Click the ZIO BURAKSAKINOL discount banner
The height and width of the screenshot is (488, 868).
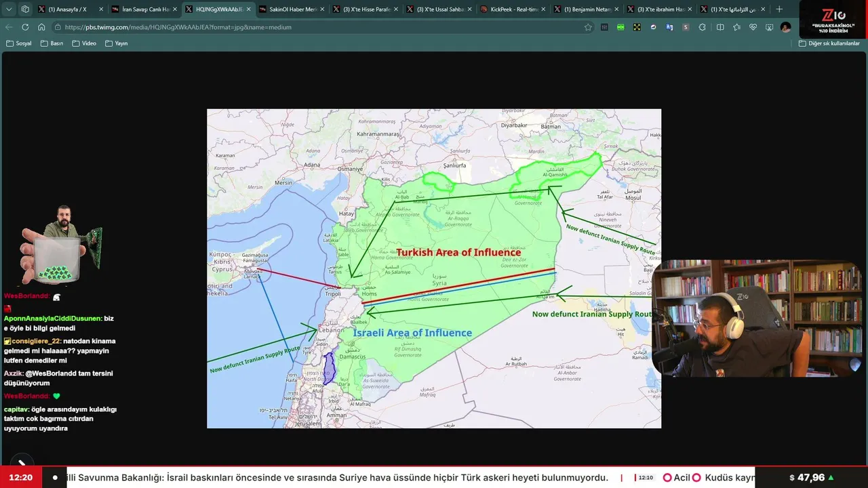coord(834,19)
